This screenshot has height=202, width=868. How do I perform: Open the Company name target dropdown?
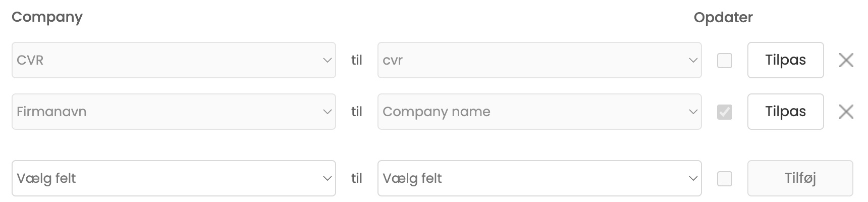click(x=539, y=112)
